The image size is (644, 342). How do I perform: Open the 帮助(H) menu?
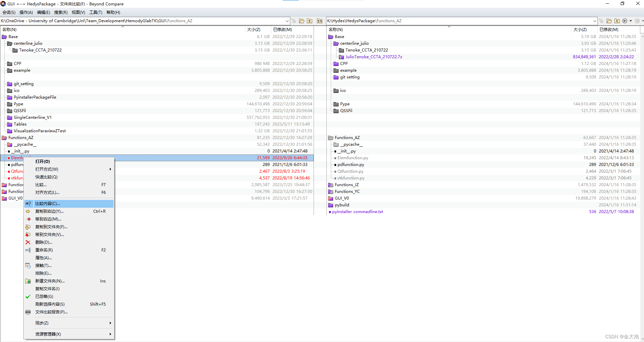click(x=113, y=12)
